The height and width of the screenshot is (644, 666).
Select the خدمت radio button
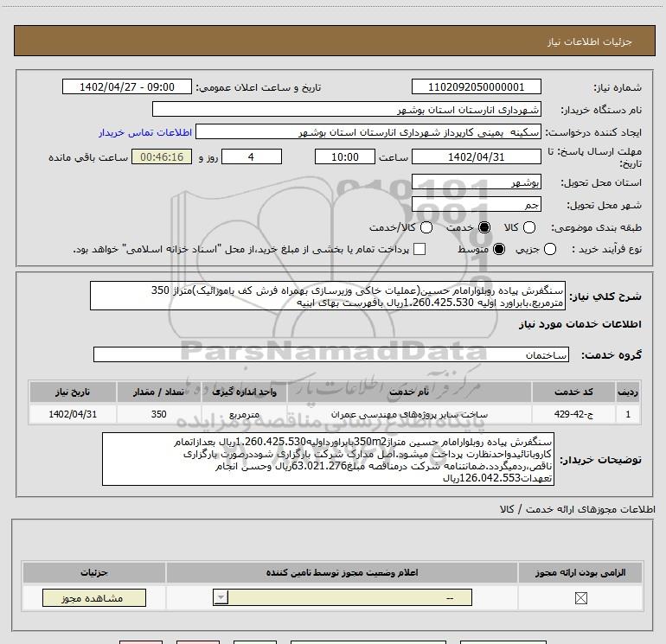pyautogui.click(x=484, y=227)
